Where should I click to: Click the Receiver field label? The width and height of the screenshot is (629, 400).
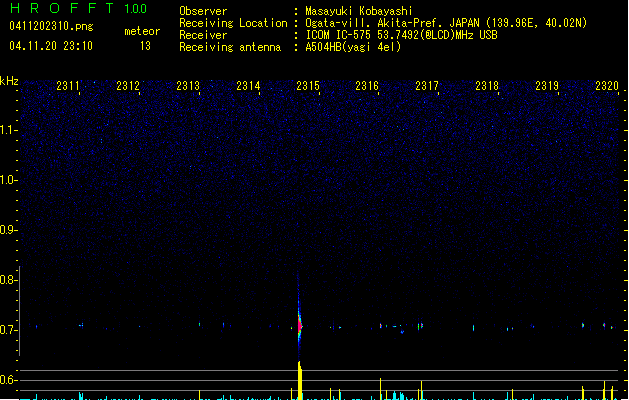pos(203,35)
